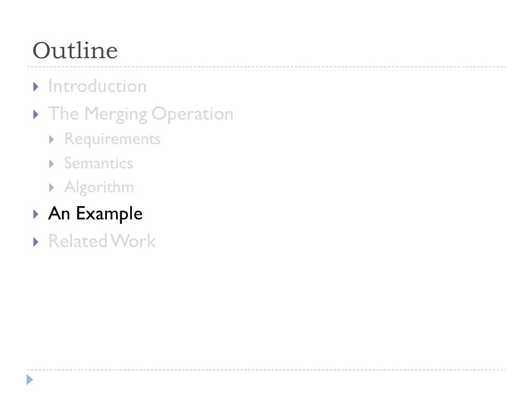532x399 pixels.
Task: Click the arrow bullet next to Requirements
Action: pos(52,140)
